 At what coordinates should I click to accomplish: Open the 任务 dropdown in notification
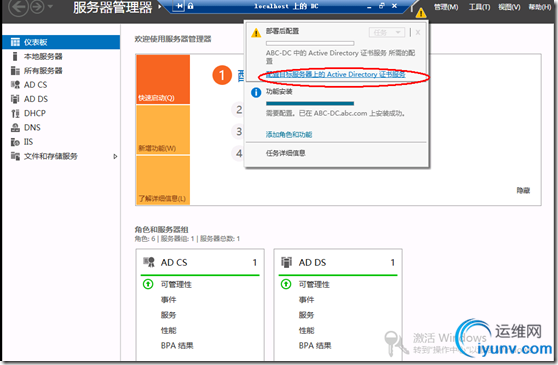point(386,32)
